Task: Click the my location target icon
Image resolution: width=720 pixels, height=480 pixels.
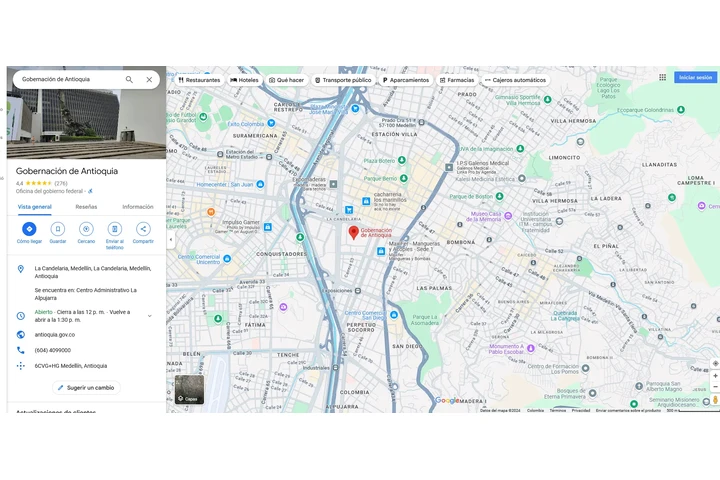Action: (x=715, y=363)
